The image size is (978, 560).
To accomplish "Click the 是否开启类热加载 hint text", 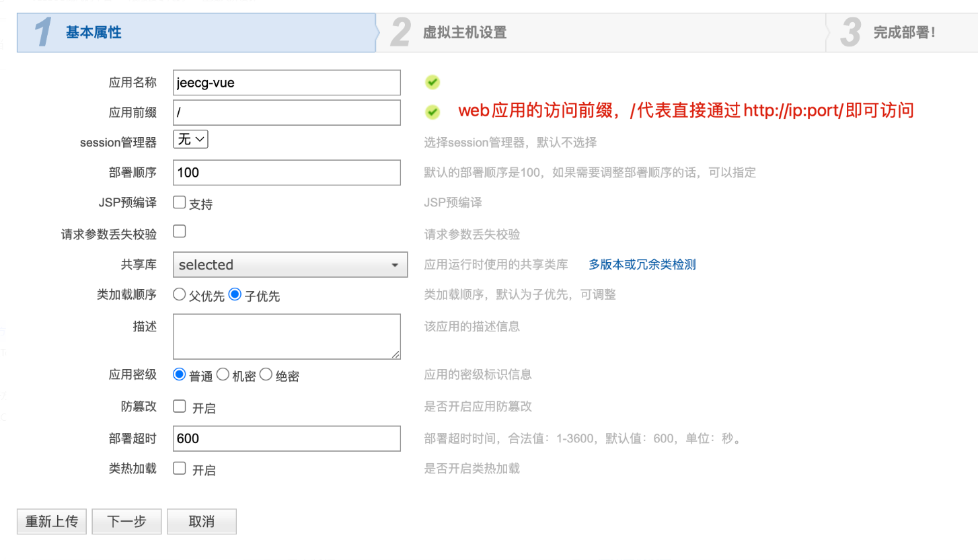I will 472,468.
